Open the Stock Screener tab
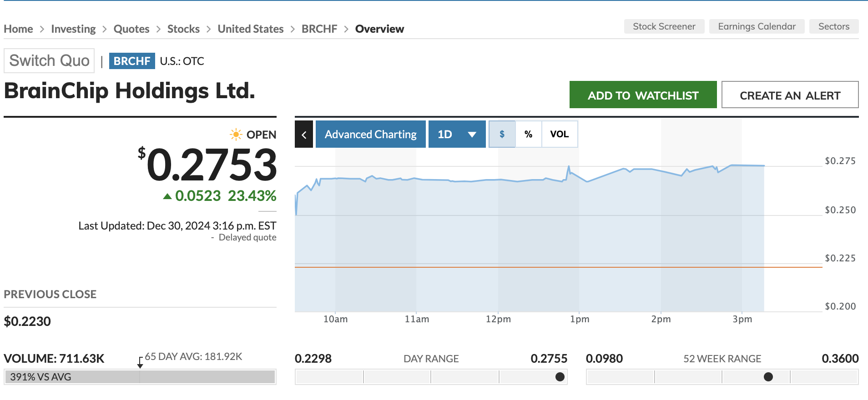This screenshot has height=400, width=868. pyautogui.click(x=664, y=26)
